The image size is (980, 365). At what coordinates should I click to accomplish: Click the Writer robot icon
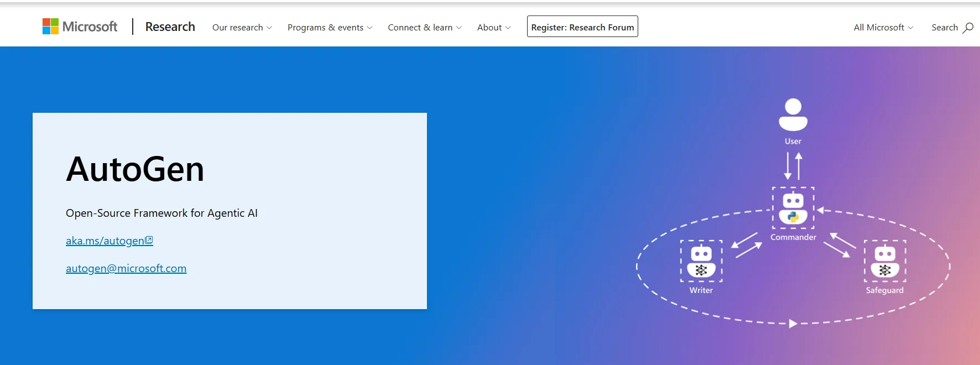point(701,261)
